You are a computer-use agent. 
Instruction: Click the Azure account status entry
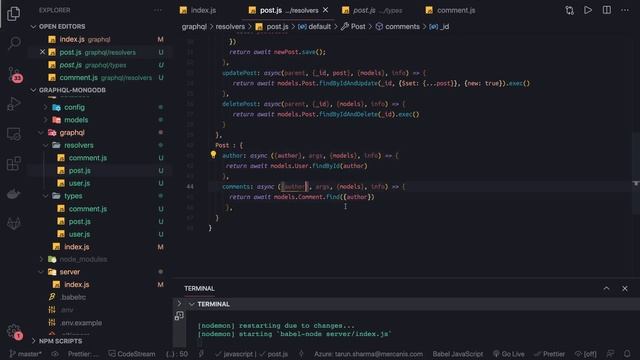(369, 354)
